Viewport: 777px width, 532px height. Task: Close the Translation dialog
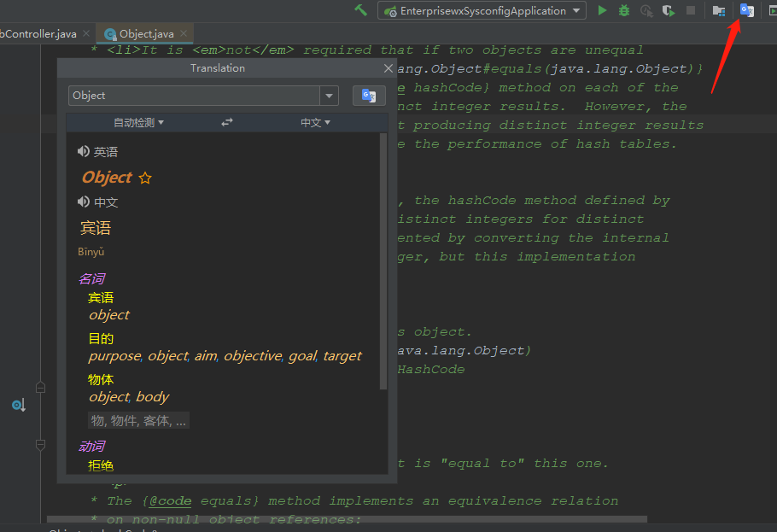point(388,68)
